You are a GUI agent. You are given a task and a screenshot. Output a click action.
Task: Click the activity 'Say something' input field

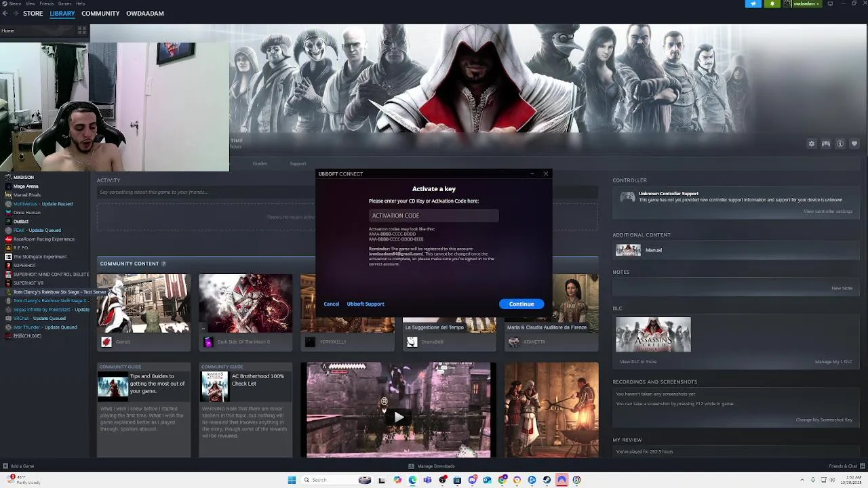point(347,192)
